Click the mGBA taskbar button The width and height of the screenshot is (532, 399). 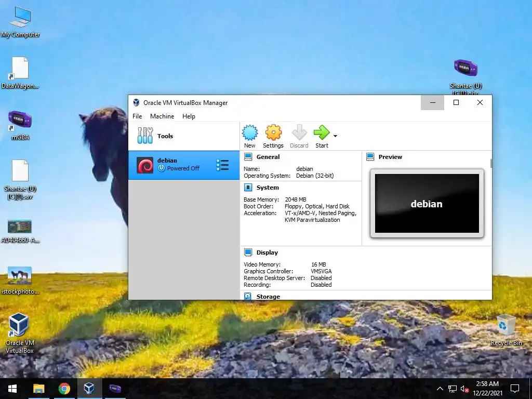click(115, 389)
